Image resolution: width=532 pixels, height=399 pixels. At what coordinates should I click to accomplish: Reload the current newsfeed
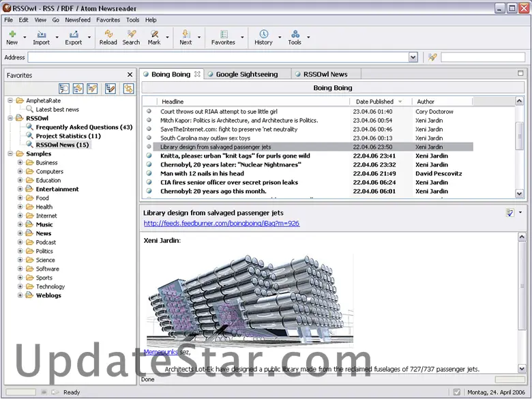pos(108,38)
